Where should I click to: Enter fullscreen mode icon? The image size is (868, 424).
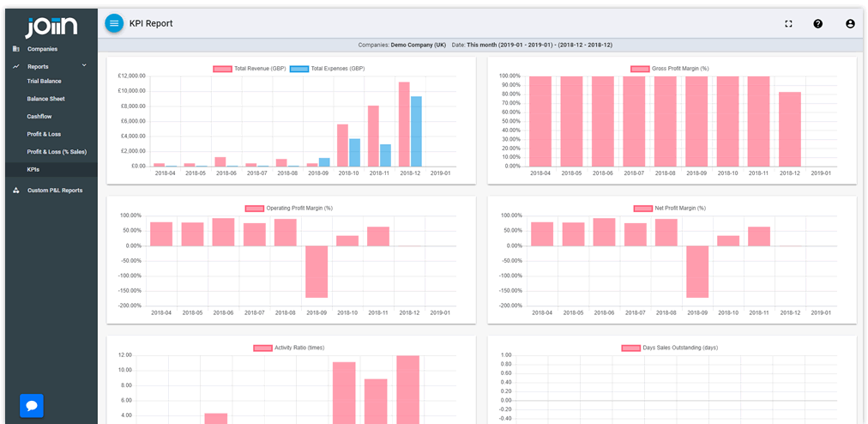(x=789, y=24)
